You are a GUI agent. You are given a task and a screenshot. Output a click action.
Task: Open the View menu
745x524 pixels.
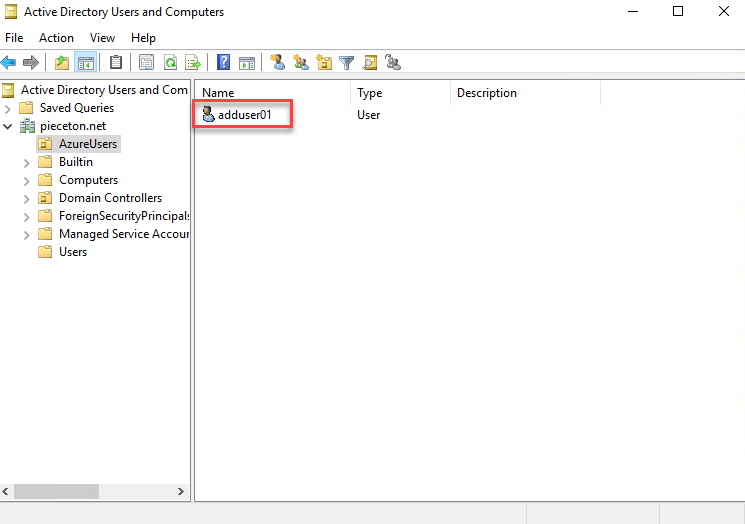pos(102,38)
